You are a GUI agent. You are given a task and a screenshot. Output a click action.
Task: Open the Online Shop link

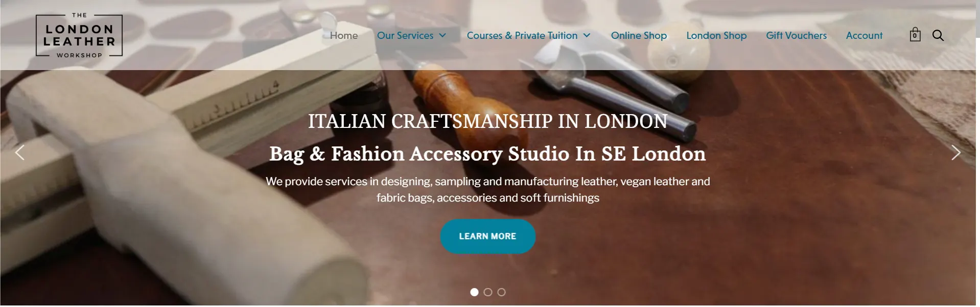coord(639,35)
